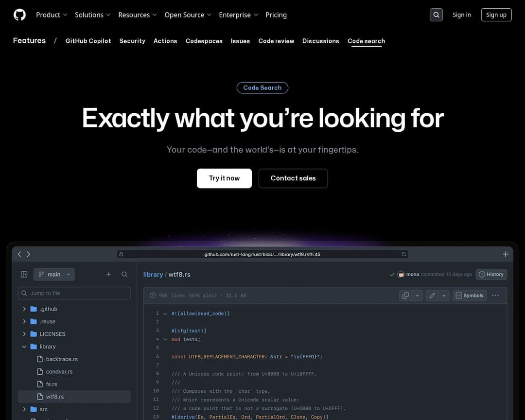Go to Issues feature tab
Image resolution: width=525 pixels, height=420 pixels.
click(241, 41)
